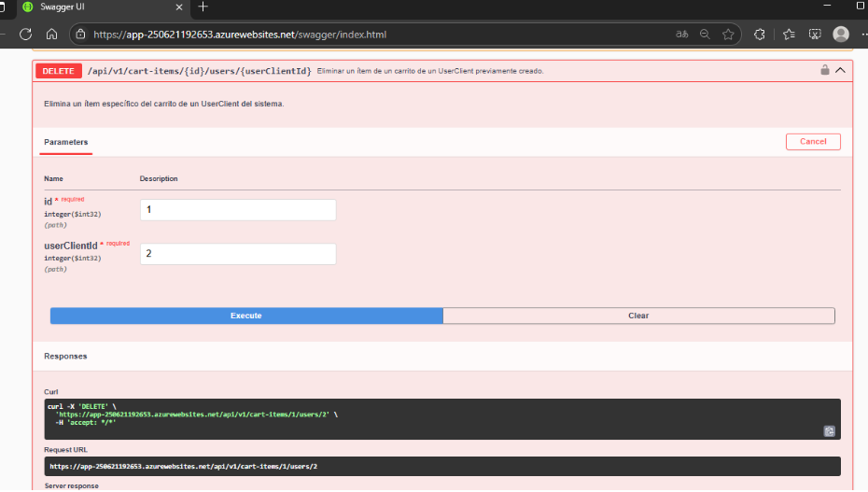
Task: Click the DELETE method badge
Action: pyautogui.click(x=59, y=71)
